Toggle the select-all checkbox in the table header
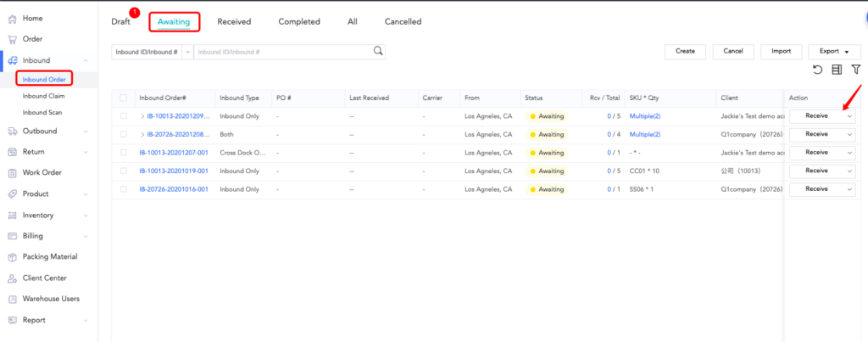The image size is (868, 342). coord(124,98)
